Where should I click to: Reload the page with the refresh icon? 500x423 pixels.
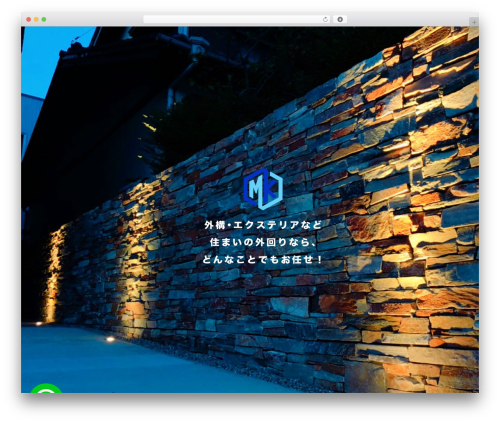[x=325, y=19]
